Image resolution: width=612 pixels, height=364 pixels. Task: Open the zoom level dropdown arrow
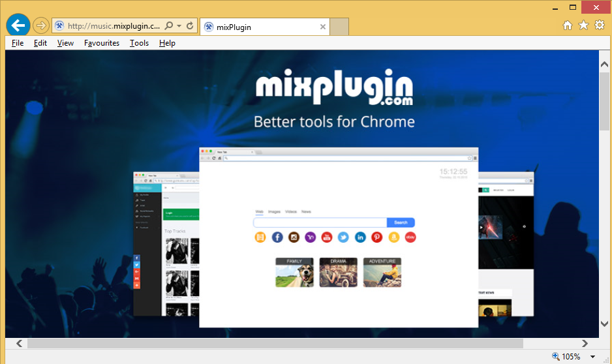coord(592,357)
